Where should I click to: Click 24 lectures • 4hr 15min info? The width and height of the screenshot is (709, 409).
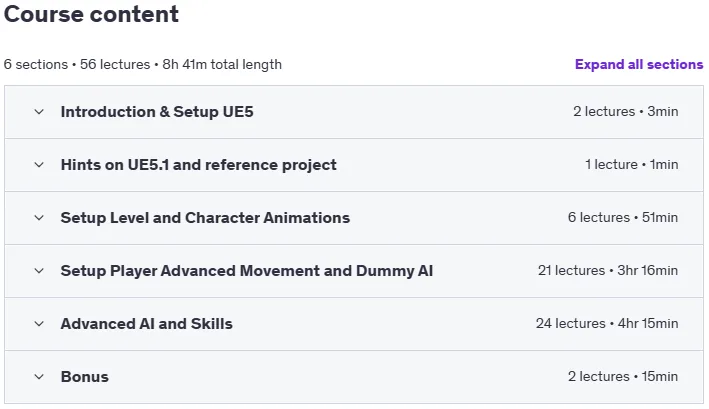(x=607, y=323)
